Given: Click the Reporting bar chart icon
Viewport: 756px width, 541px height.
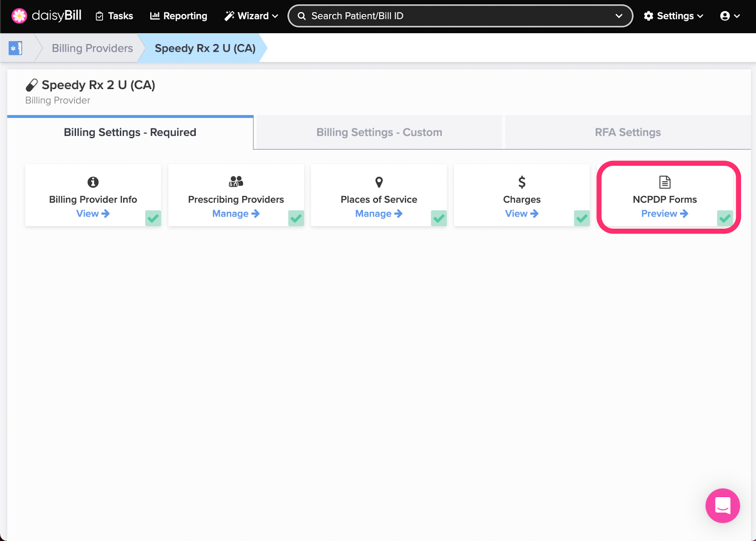Looking at the screenshot, I should coord(155,16).
